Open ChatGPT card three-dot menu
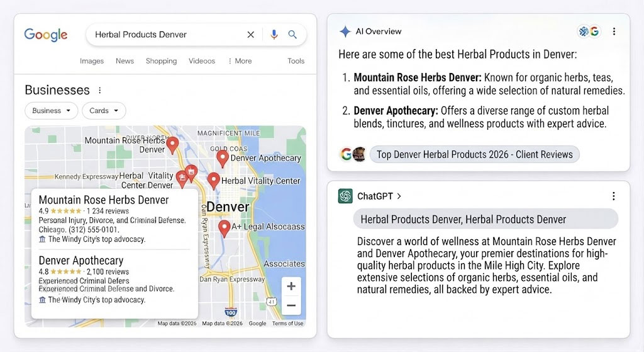Image resolution: width=644 pixels, height=352 pixels. (613, 196)
